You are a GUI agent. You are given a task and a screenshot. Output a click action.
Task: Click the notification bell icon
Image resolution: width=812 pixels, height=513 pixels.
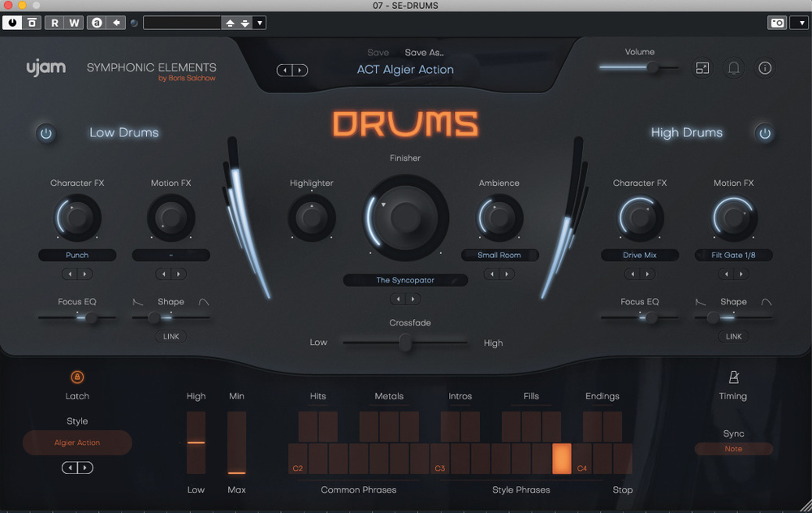[733, 68]
